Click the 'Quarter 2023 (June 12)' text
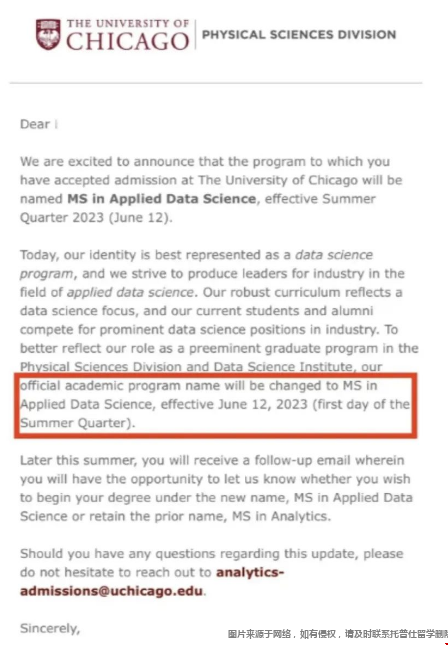The height and width of the screenshot is (645, 448). 95,218
